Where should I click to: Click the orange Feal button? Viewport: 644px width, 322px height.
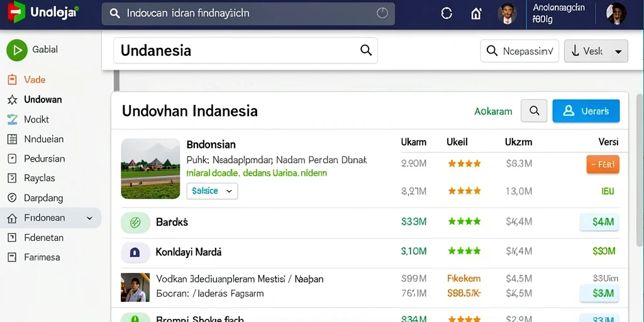click(x=603, y=165)
